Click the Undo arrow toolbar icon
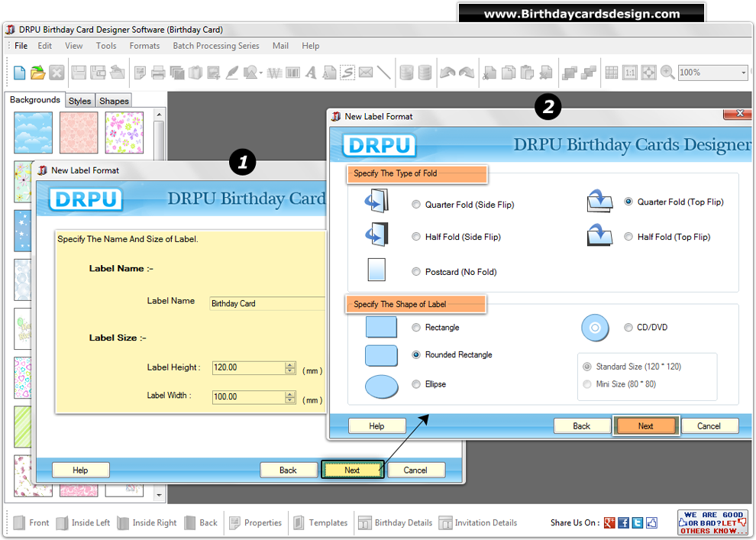This screenshot has height=540, width=756. 447,73
